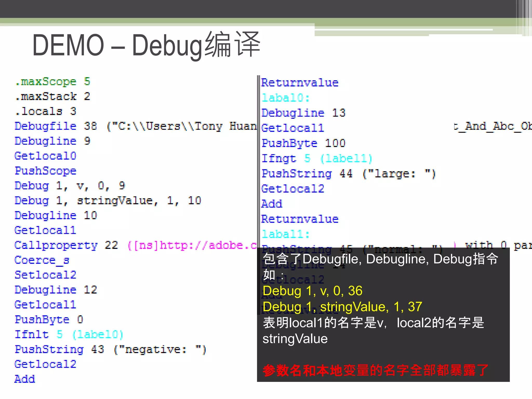Select the '.maxStack 2' line
532x399 pixels.
52,97
